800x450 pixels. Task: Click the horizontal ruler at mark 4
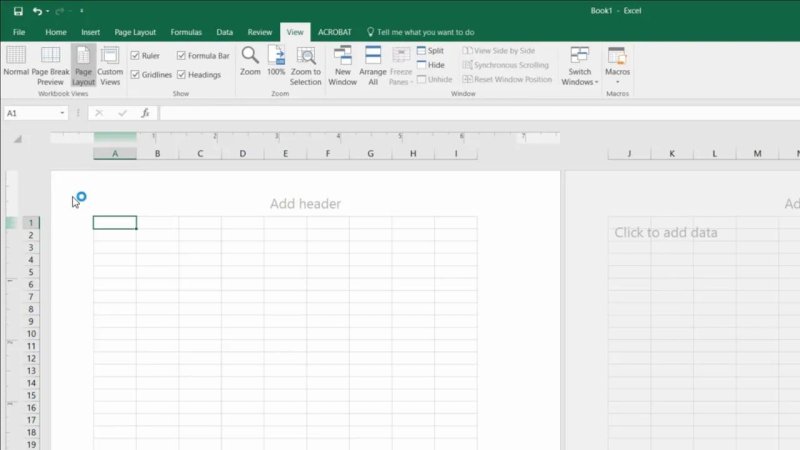tap(338, 136)
